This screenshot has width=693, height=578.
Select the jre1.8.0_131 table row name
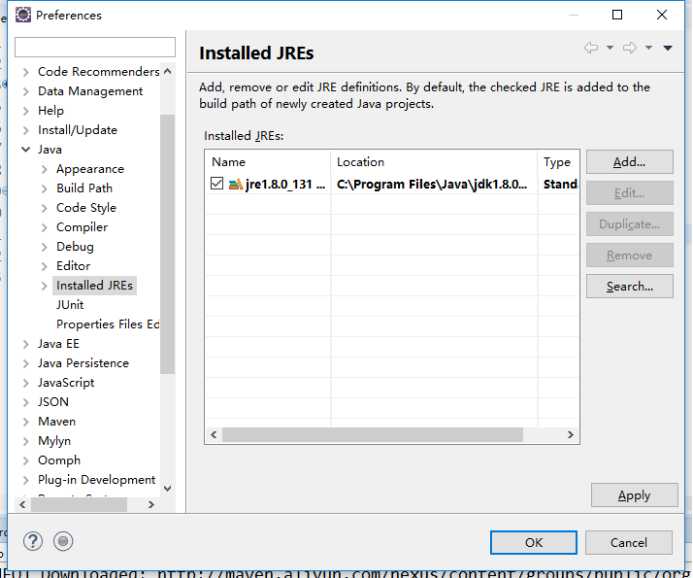point(285,184)
